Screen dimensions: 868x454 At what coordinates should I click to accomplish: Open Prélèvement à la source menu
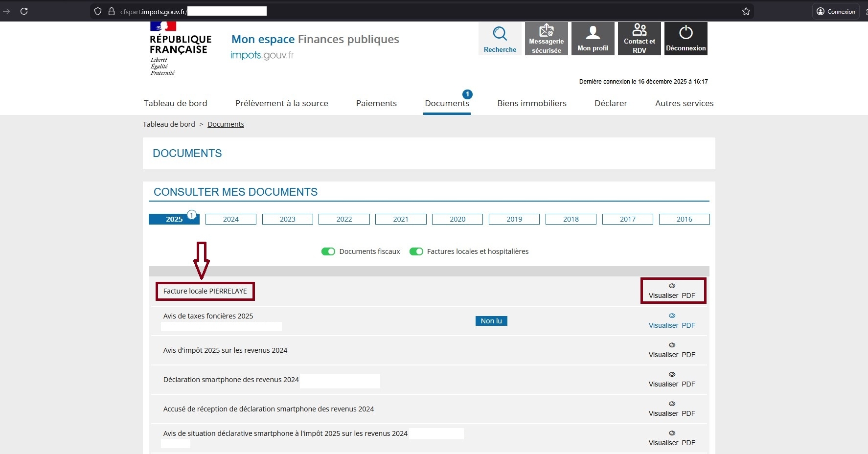pos(281,103)
